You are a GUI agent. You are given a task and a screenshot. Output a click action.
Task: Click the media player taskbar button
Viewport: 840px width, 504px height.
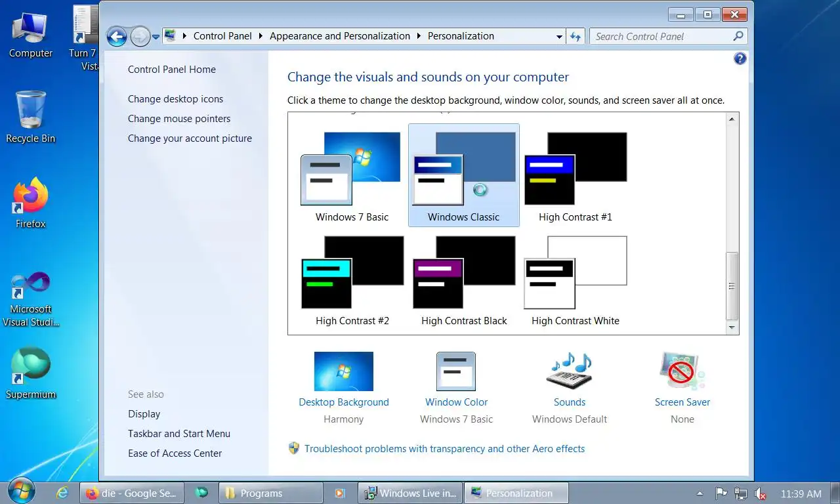[x=340, y=493]
